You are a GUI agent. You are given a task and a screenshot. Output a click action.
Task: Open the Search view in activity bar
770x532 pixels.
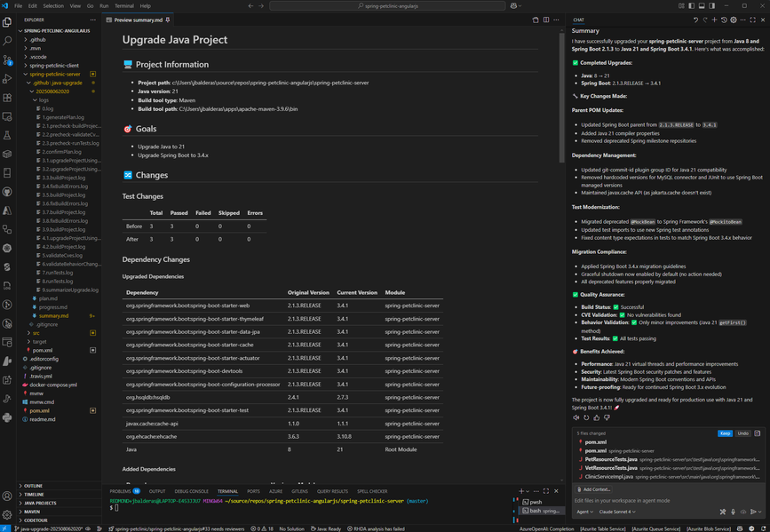[x=7, y=41]
